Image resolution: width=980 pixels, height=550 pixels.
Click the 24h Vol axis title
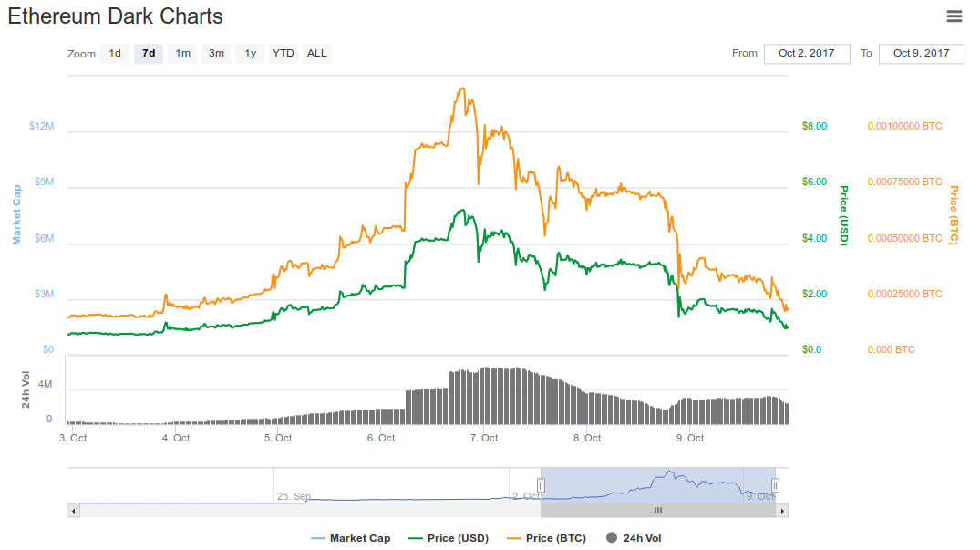pyautogui.click(x=26, y=390)
